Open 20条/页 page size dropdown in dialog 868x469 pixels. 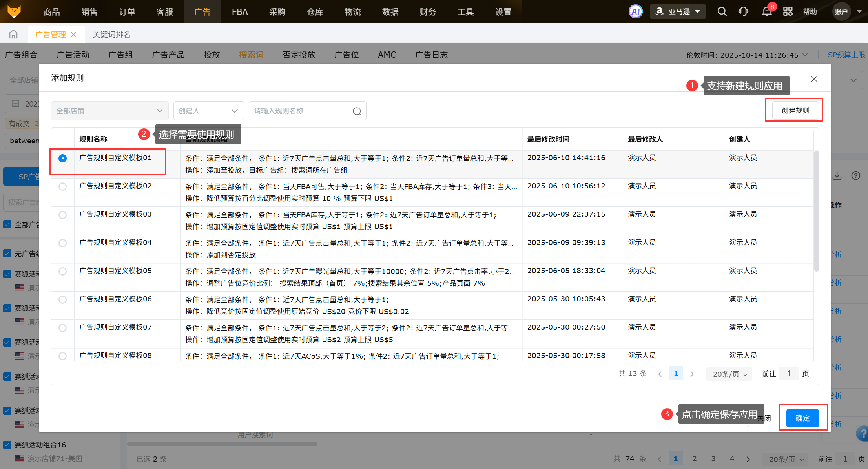point(729,374)
